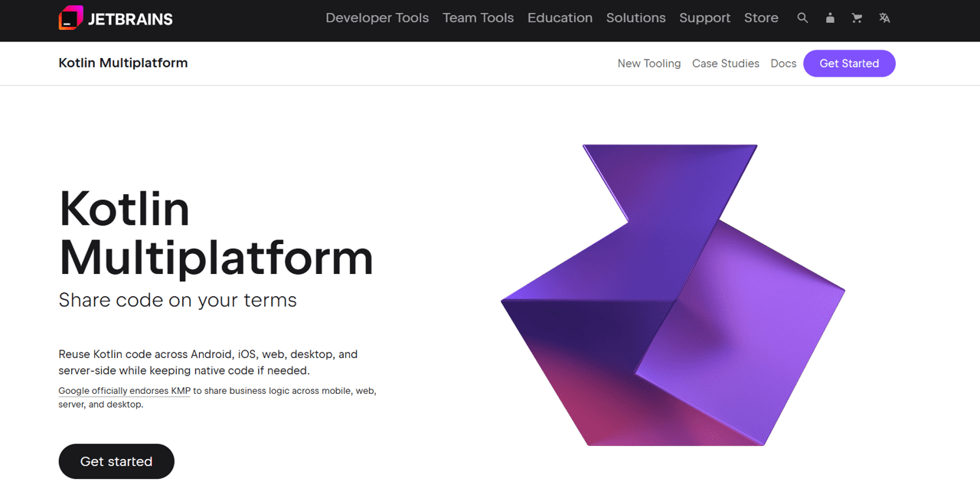Open the shopping cart icon
This screenshot has height=485, width=980.
pyautogui.click(x=857, y=18)
